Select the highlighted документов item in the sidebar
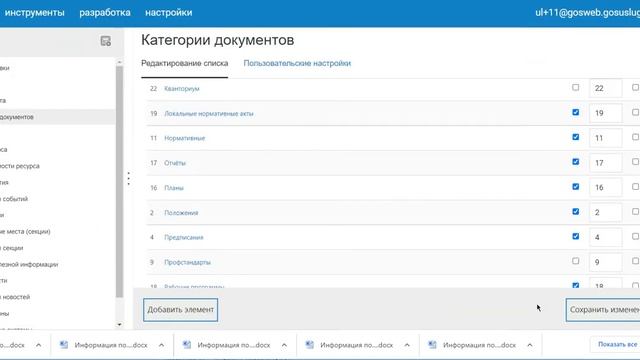Viewport: 640px width, 360px height. [x=58, y=117]
